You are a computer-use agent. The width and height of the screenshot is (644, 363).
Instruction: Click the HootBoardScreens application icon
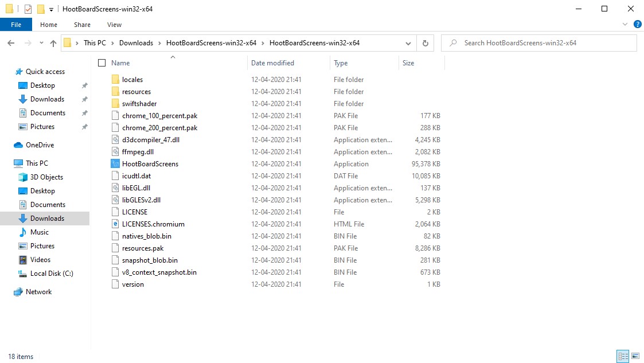click(115, 164)
